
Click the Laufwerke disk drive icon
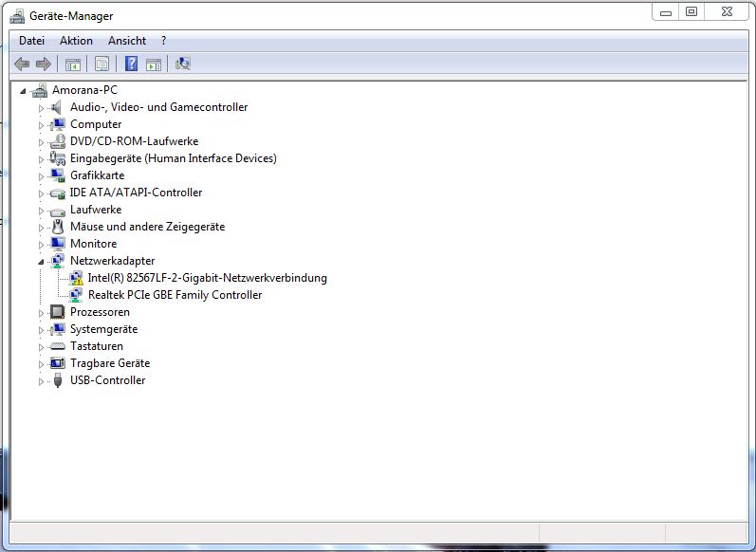click(58, 211)
